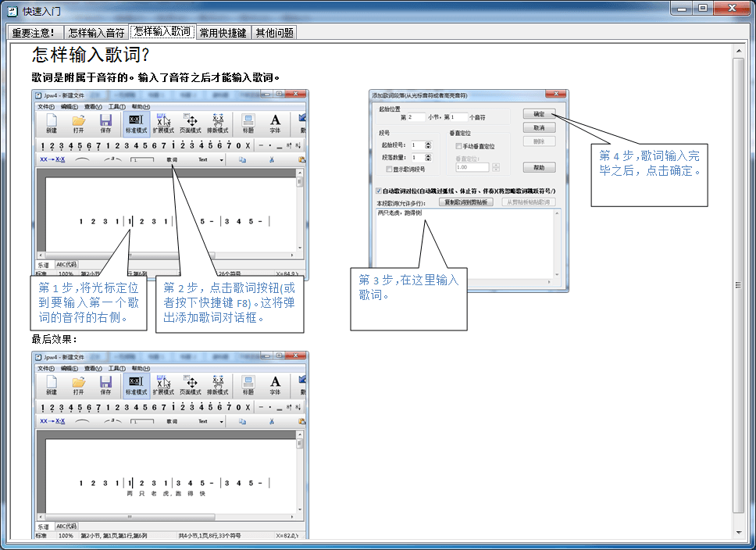Screen dimensions: 756x550
Task: Click the 标题 icon in the 最后效果 example
Action: [248, 384]
